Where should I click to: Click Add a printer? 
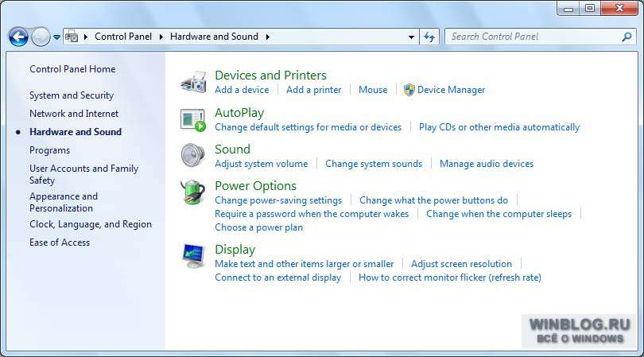(x=314, y=90)
